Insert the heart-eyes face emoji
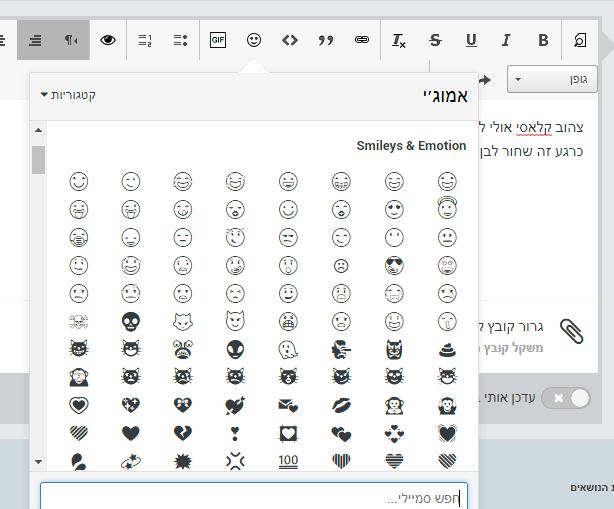614x509 pixels. [394, 210]
